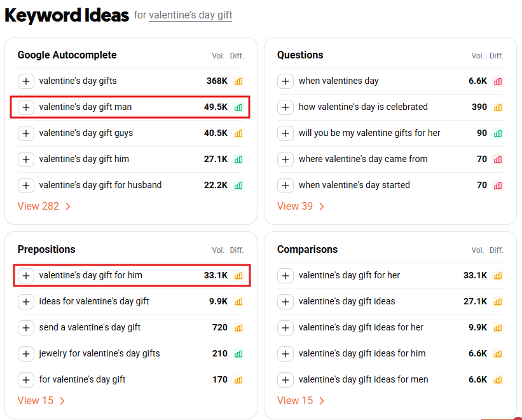Add "jewelry for valentine's day gifts" plus icon

pos(25,354)
